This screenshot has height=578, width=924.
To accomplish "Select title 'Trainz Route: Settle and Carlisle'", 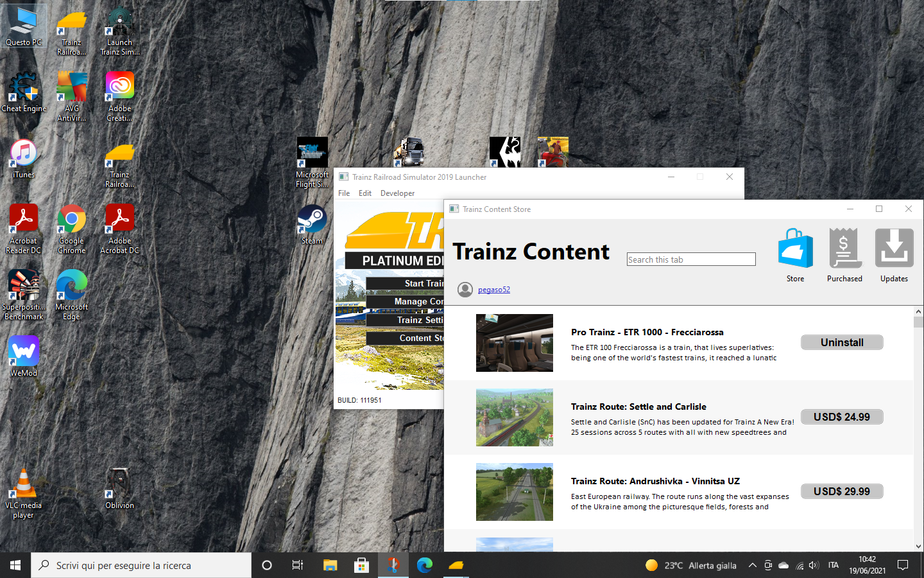I will [638, 407].
